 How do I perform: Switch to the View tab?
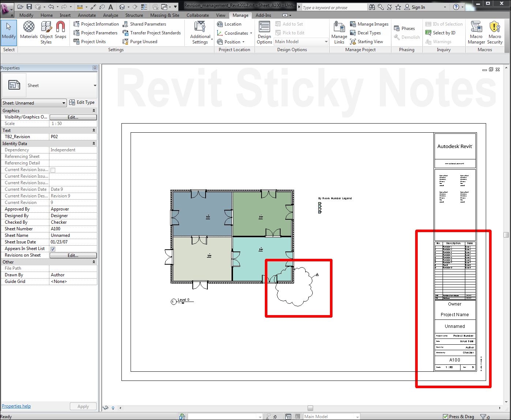[x=221, y=15]
